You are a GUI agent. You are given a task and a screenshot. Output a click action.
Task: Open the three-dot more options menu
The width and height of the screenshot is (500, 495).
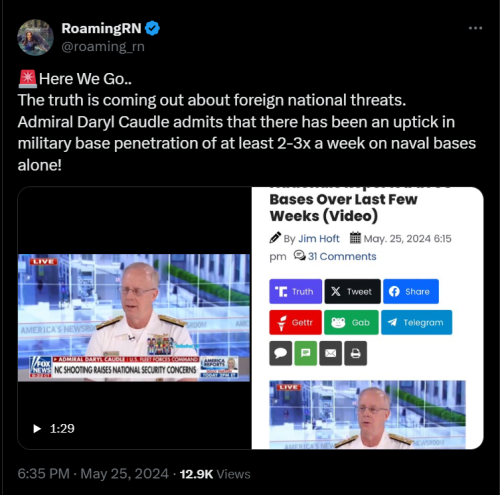475,28
